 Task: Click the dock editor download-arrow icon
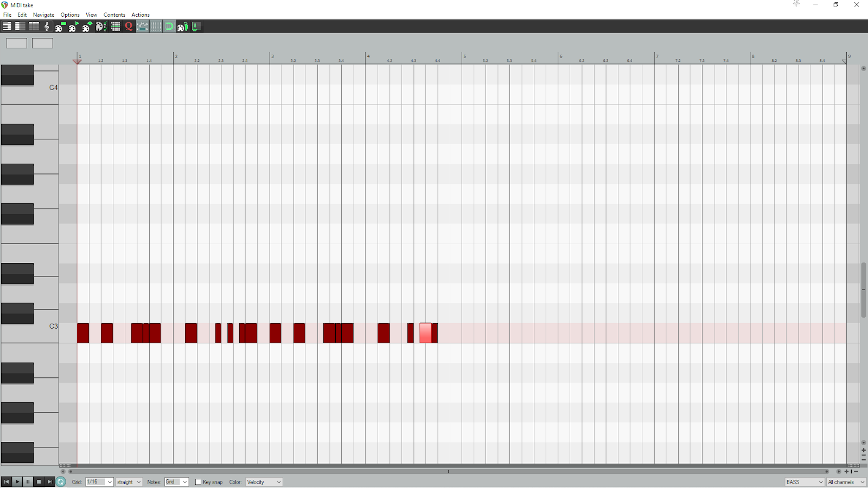[196, 26]
